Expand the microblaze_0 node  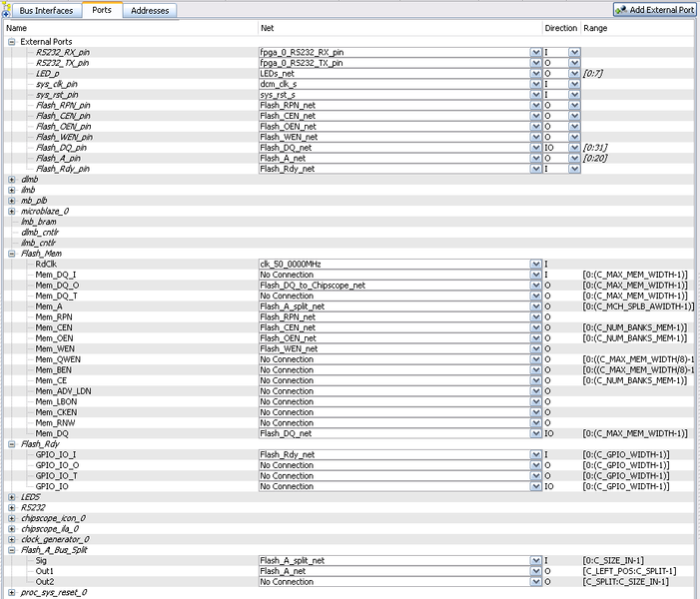(12, 211)
